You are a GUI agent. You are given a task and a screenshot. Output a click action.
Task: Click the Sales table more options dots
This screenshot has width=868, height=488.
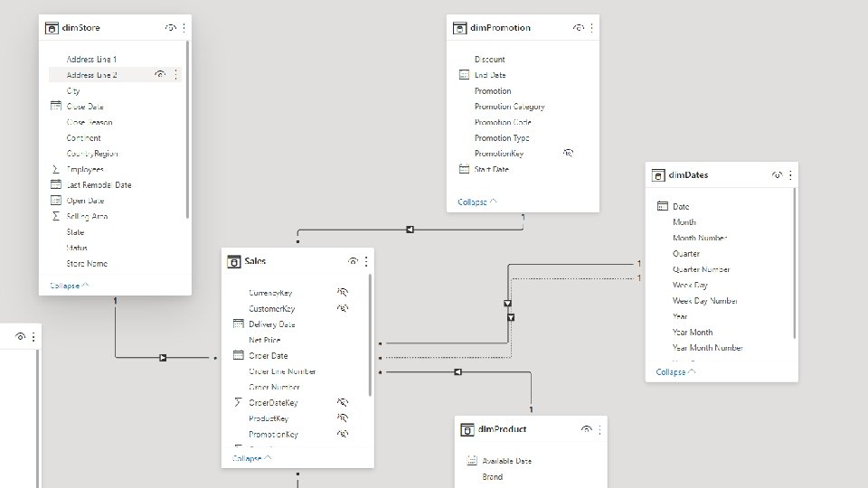coord(365,261)
